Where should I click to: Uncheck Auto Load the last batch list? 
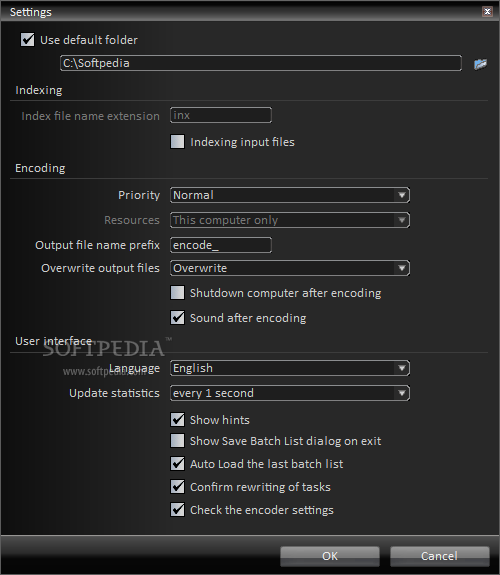click(178, 464)
